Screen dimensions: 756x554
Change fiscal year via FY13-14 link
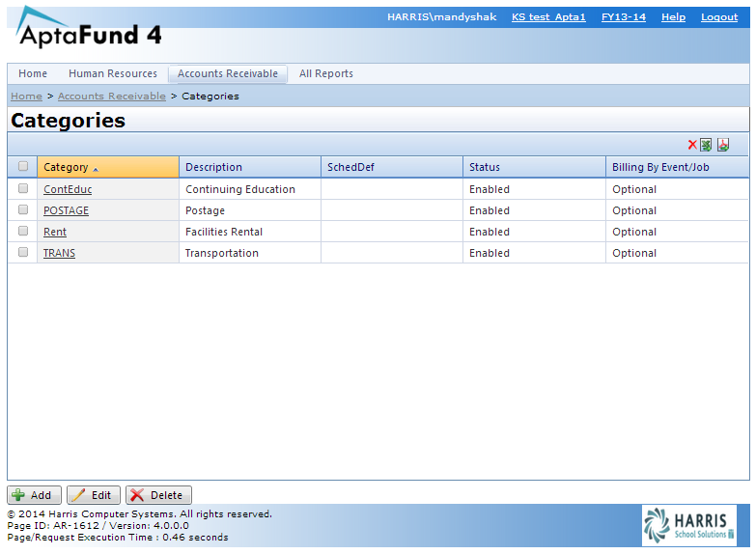pyautogui.click(x=624, y=16)
